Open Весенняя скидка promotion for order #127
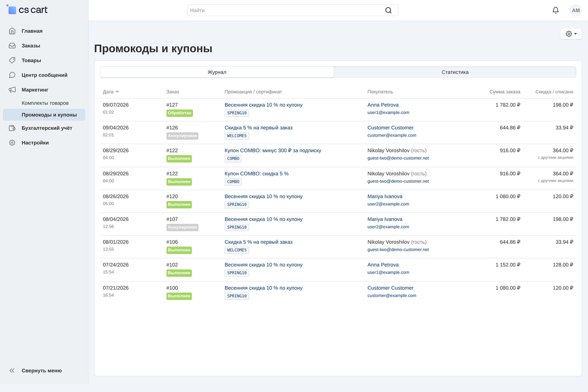 264,105
